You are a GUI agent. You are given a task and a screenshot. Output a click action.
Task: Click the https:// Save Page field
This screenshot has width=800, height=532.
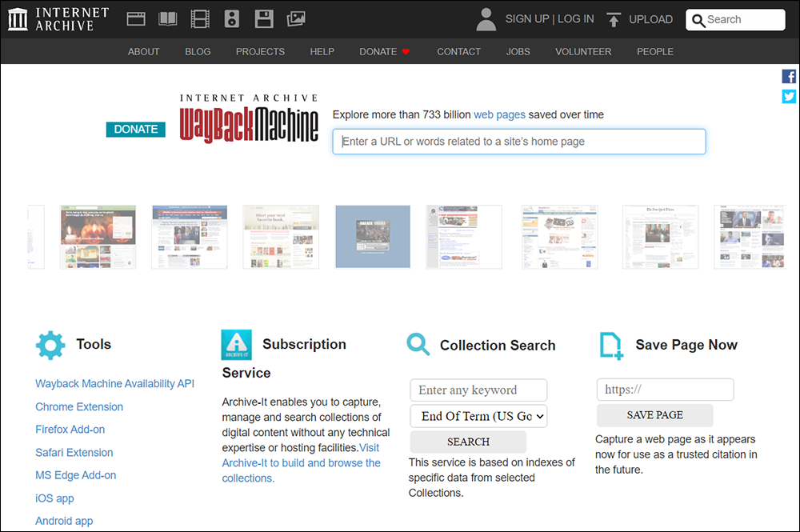coord(666,390)
